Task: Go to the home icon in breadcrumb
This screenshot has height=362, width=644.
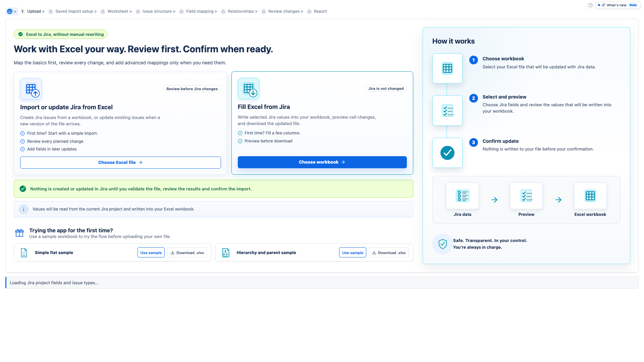Action: click(x=10, y=11)
